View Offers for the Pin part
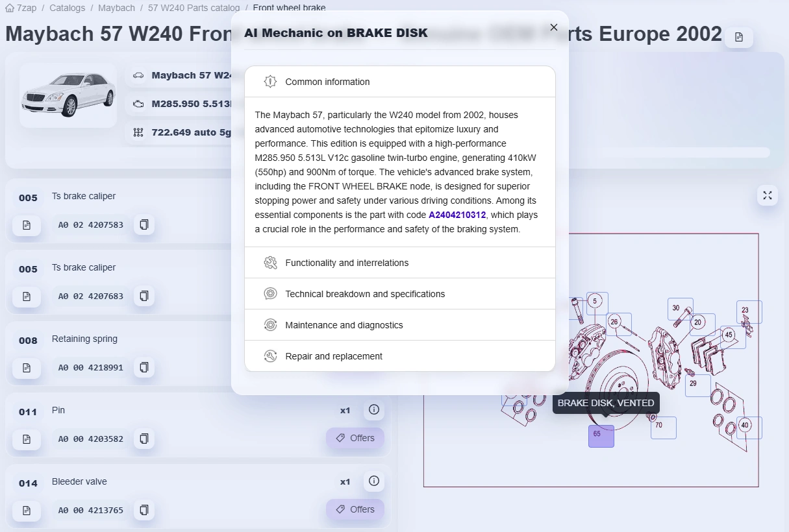 (355, 438)
